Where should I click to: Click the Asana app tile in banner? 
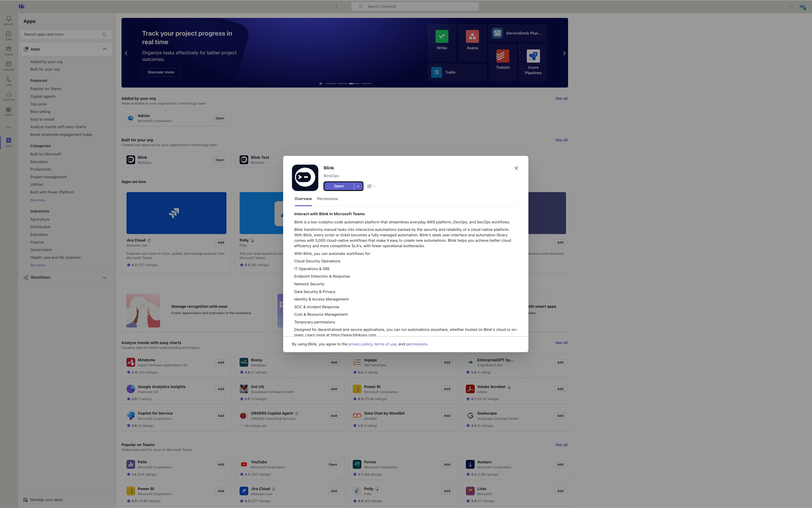pyautogui.click(x=472, y=43)
